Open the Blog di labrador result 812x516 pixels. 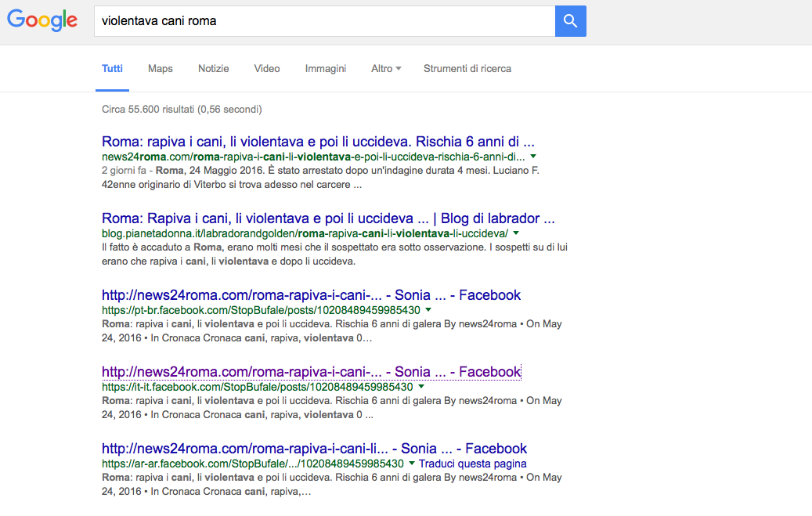pyautogui.click(x=328, y=218)
